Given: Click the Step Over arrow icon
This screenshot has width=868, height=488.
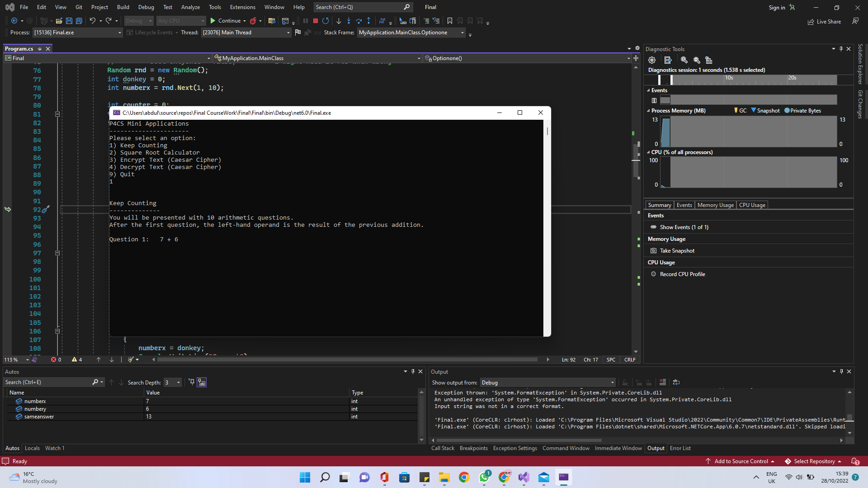Looking at the screenshot, I should tap(359, 21).
